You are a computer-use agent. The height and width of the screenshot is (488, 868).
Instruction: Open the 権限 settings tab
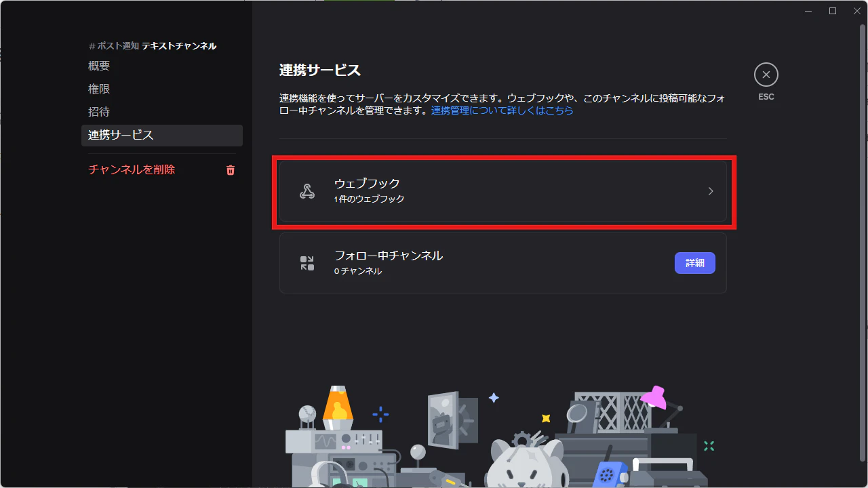[162, 89]
